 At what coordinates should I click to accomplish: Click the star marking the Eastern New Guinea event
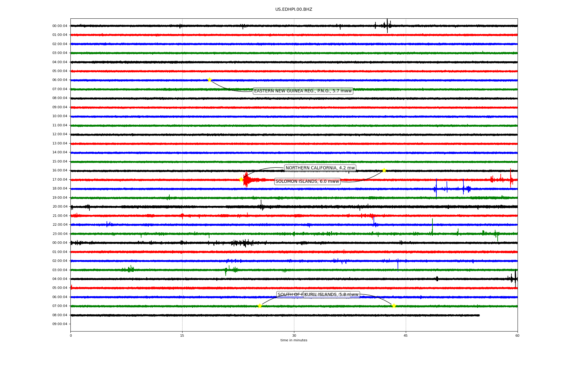(209, 80)
